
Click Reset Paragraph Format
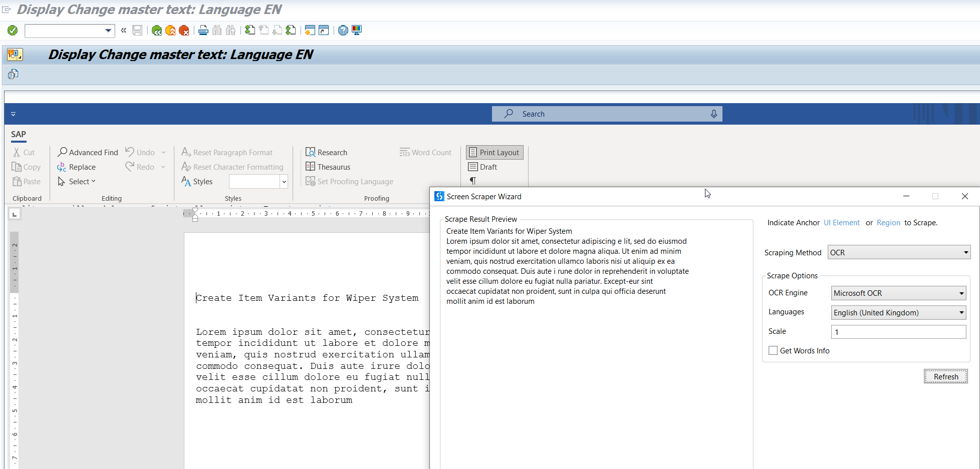227,152
